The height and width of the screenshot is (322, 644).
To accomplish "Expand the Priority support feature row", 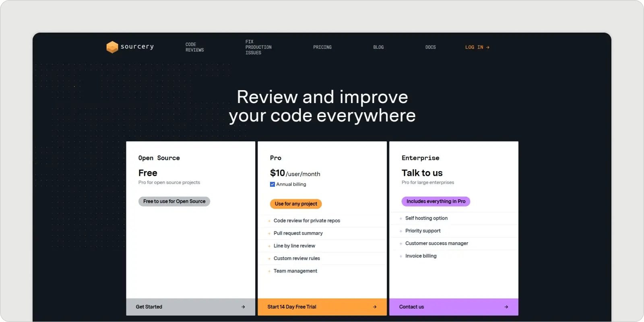I will click(x=423, y=231).
